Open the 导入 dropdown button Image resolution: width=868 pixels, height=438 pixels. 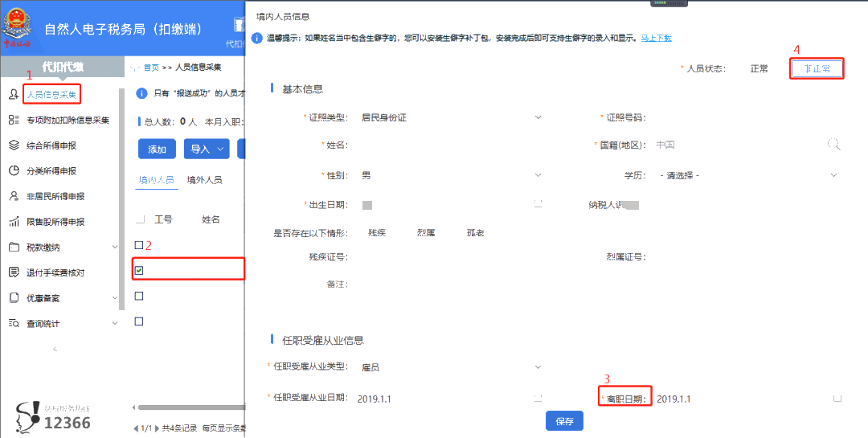click(x=207, y=149)
